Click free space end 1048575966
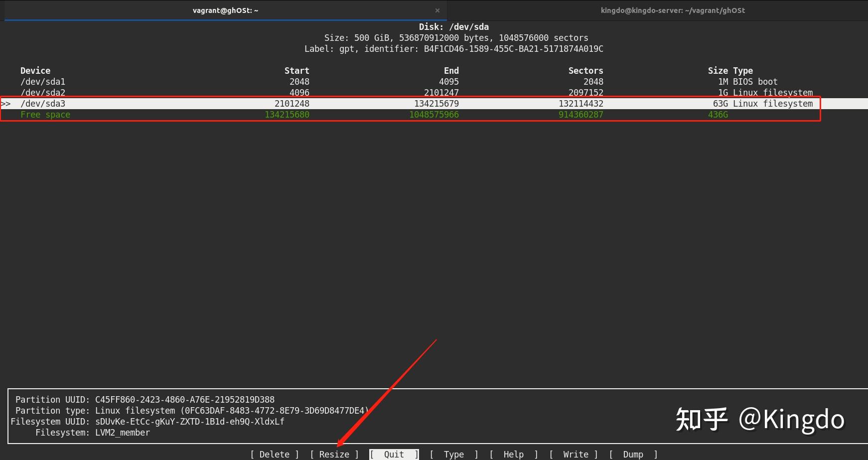The image size is (868, 460). point(434,115)
